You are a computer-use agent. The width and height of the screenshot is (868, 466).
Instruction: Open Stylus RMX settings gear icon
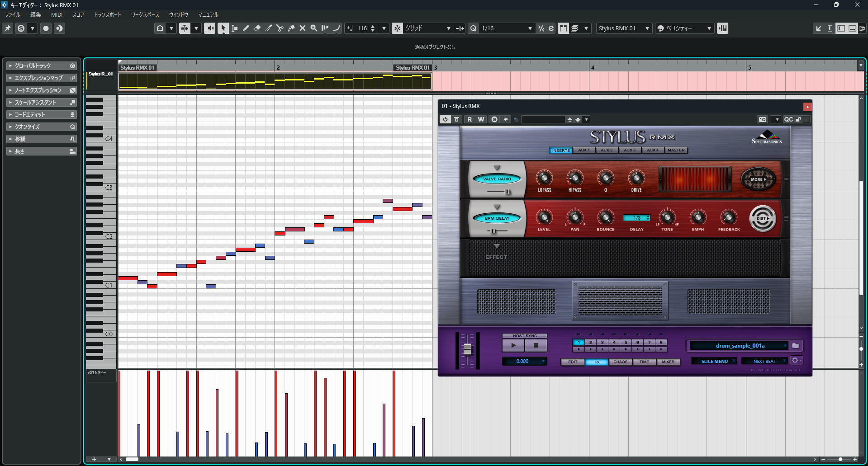796,361
